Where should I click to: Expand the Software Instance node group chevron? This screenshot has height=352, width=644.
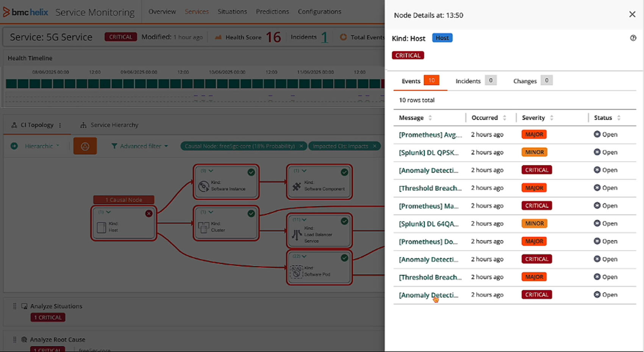(211, 171)
